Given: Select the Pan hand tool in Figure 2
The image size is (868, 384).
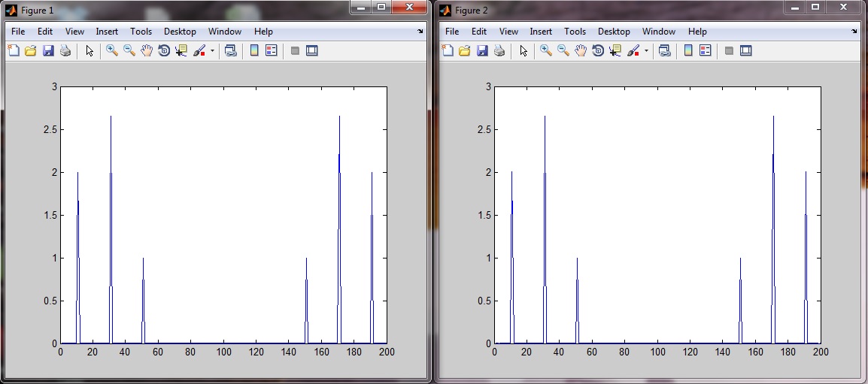Looking at the screenshot, I should point(581,51).
